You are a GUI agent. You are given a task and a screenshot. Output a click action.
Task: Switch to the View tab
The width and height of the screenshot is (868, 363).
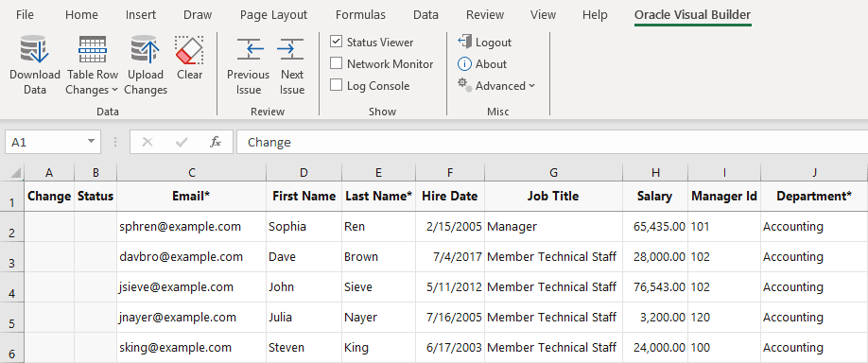pos(543,15)
